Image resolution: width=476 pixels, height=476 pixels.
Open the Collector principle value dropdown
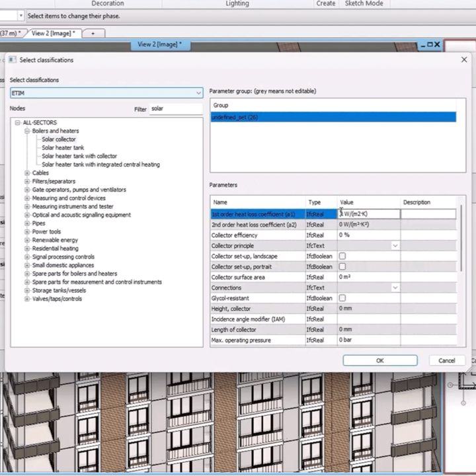point(395,245)
